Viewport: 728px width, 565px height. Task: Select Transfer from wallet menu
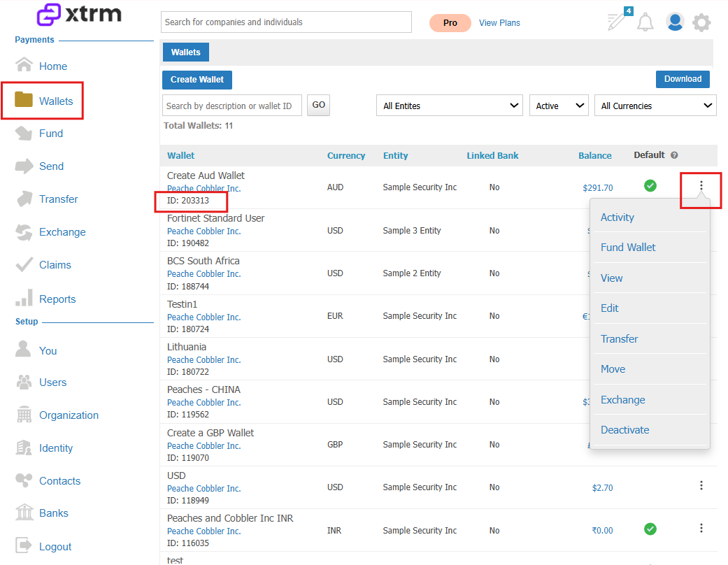(619, 339)
